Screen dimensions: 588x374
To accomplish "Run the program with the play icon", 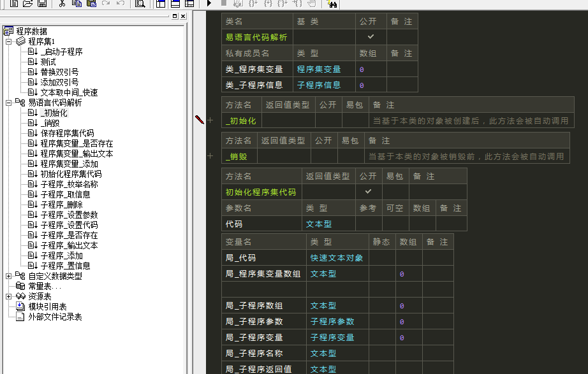I will (209, 3).
